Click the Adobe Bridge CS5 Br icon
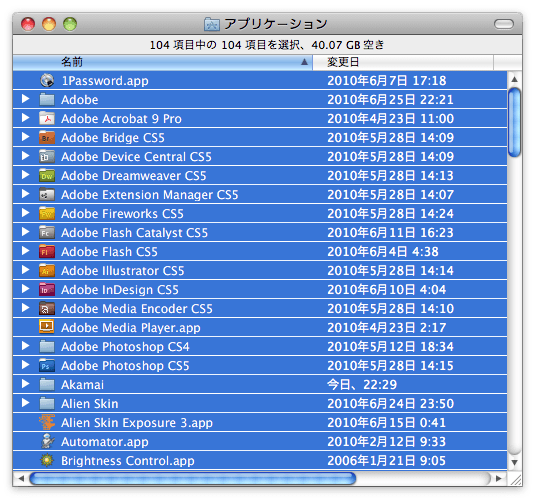The height and width of the screenshot is (499, 535). (x=47, y=138)
